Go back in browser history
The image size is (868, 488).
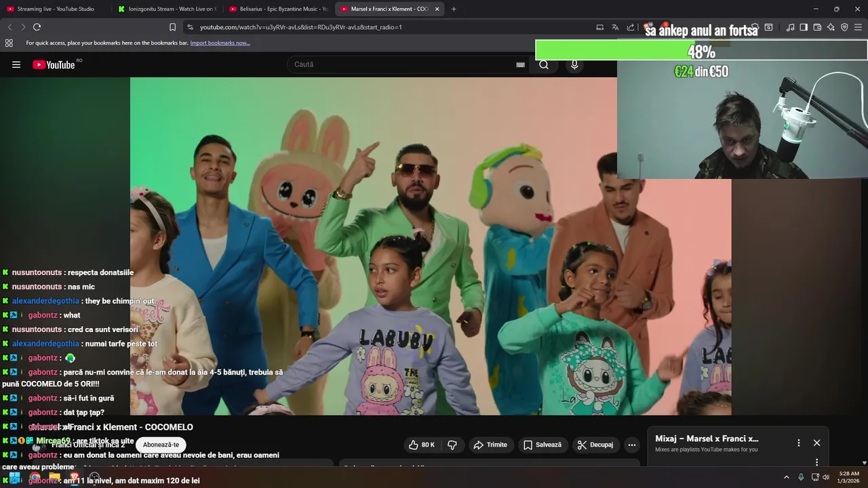9,27
